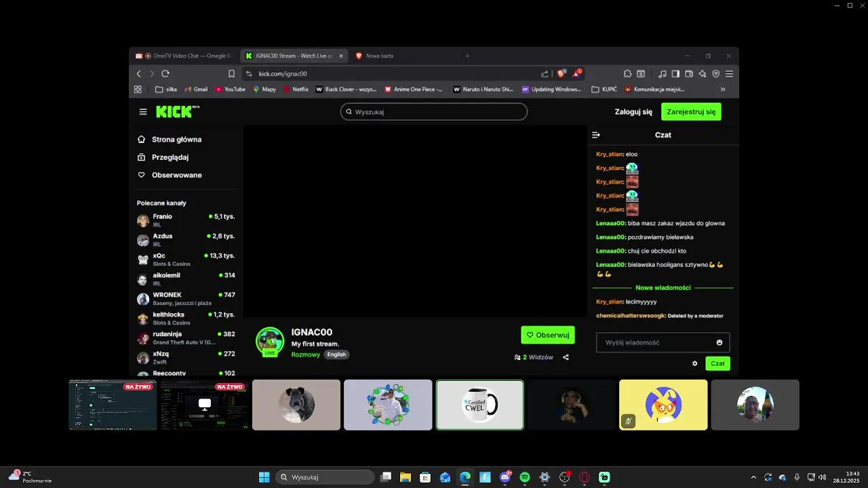
Task: Share the IGNAC00 stream via share icon
Action: (x=566, y=357)
